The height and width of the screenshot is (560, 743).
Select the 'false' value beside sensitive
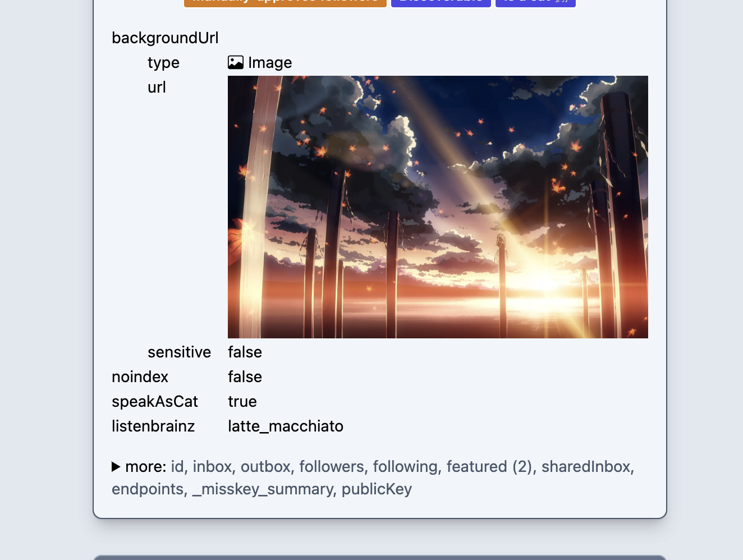pos(245,352)
